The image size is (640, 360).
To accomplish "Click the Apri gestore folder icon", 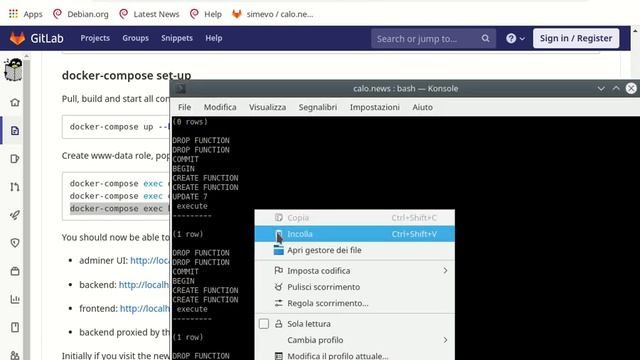I will (x=278, y=250).
